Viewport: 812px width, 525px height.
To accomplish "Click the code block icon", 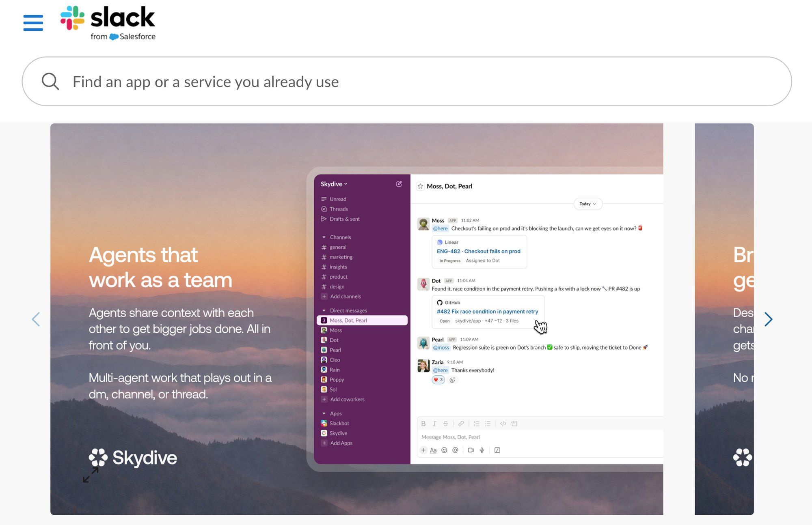I will click(514, 424).
